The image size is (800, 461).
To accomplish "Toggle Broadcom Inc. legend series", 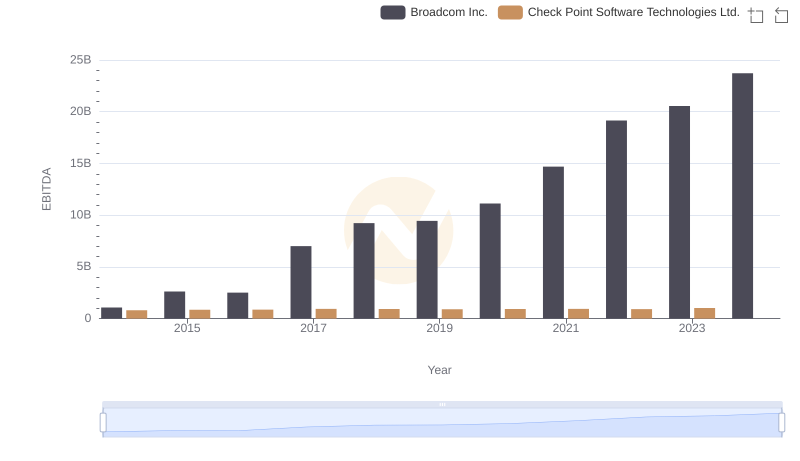I will (434, 12).
